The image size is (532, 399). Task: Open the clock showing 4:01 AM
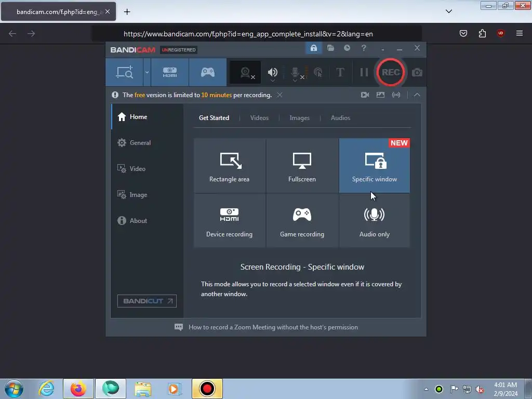click(x=506, y=389)
